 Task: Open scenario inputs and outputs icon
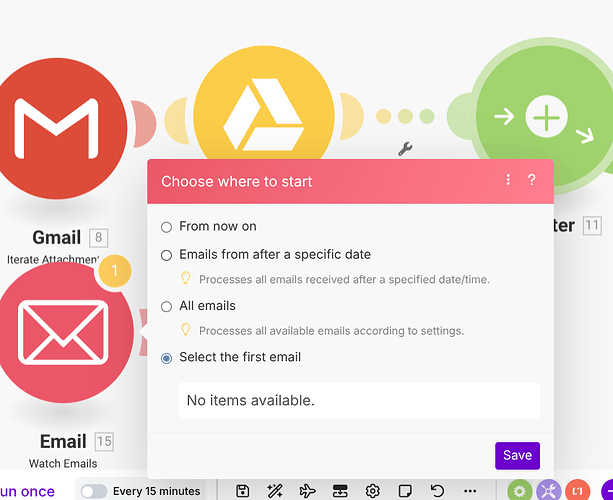340,491
